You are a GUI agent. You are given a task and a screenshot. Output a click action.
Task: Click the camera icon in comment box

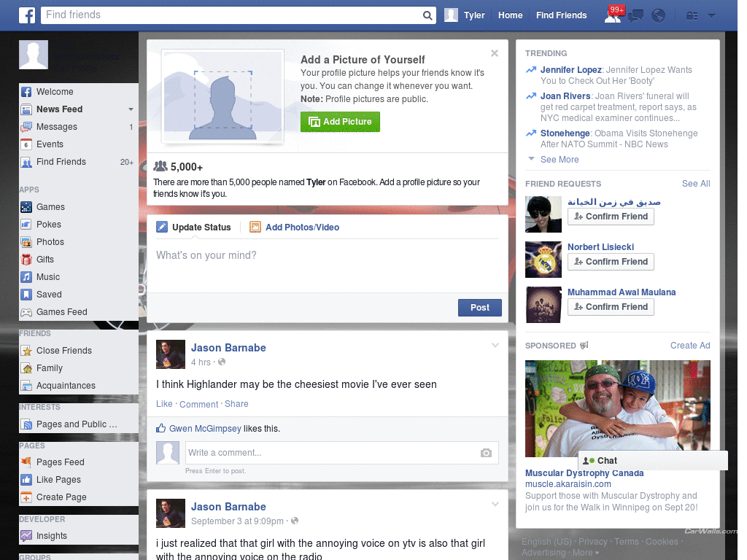[x=486, y=453]
